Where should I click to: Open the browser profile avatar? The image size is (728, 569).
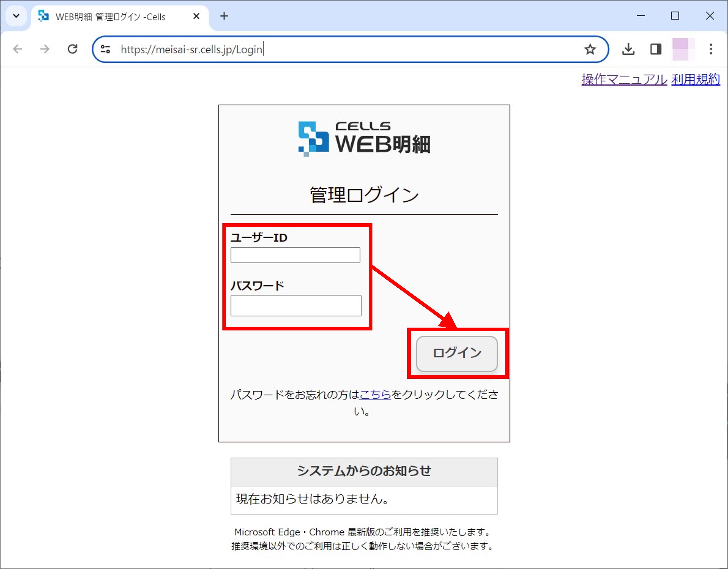coord(683,49)
